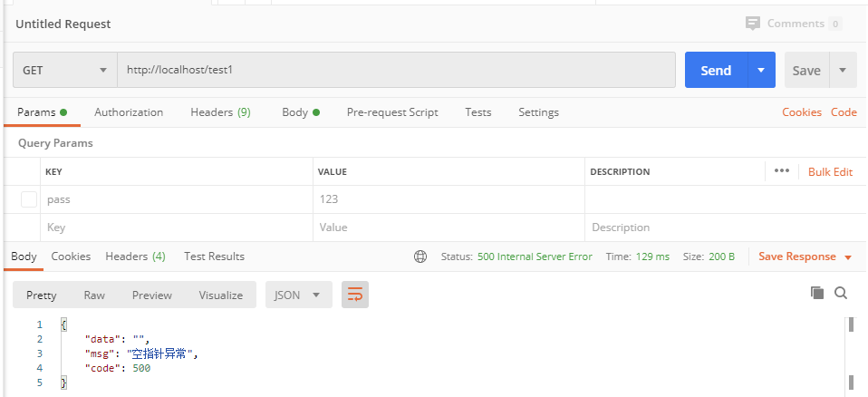Image resolution: width=868 pixels, height=397 pixels.
Task: Select the Visualize view mode
Action: pos(221,295)
